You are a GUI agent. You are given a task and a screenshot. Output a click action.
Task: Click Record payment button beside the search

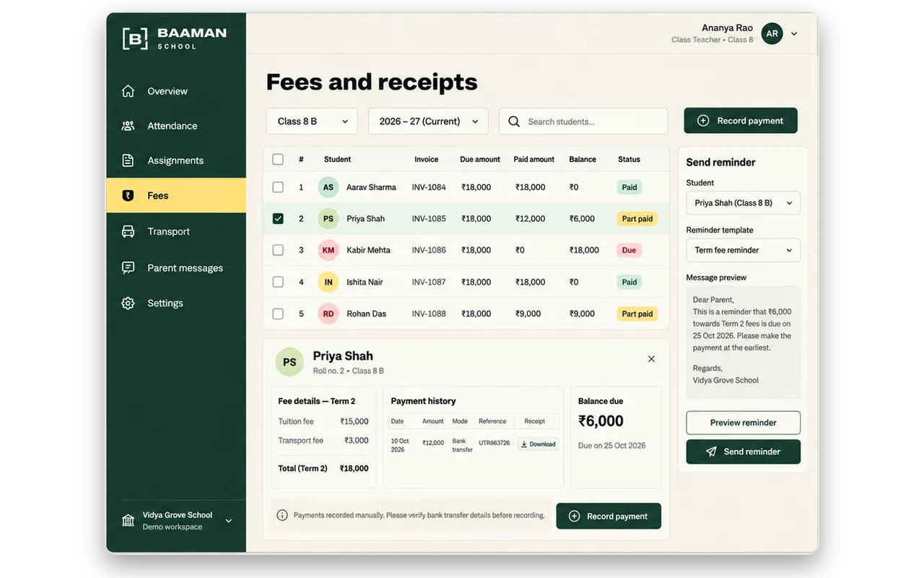pos(741,121)
